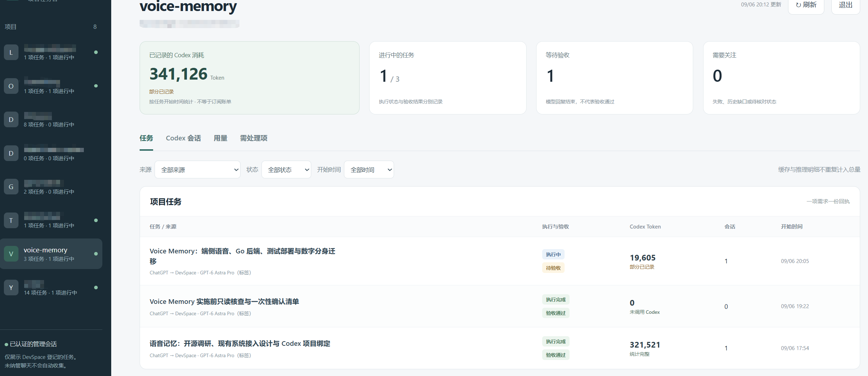This screenshot has width=868, height=376.
Task: Click the 等待验收 card
Action: [x=615, y=78]
